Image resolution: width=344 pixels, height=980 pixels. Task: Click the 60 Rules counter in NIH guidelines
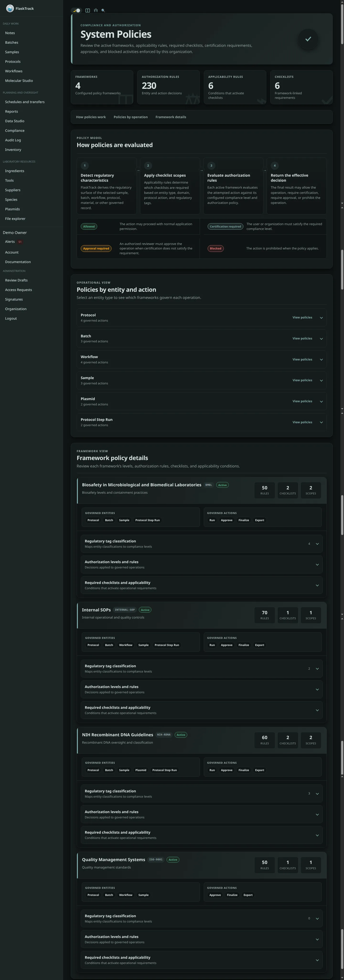264,740
